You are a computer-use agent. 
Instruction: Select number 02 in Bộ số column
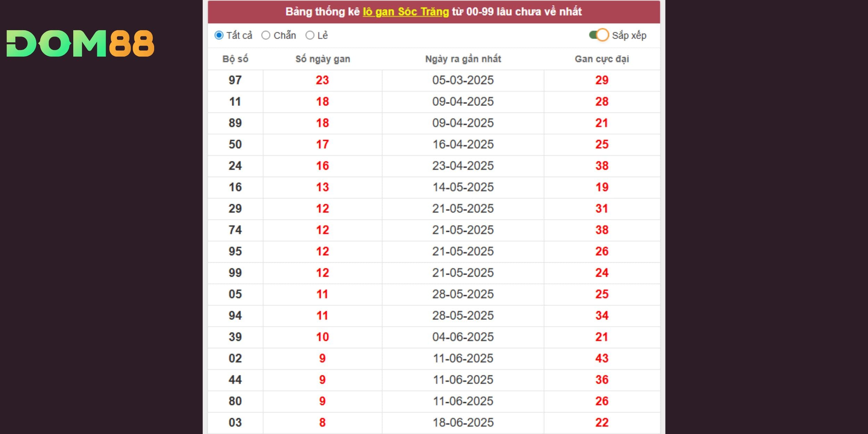(235, 358)
